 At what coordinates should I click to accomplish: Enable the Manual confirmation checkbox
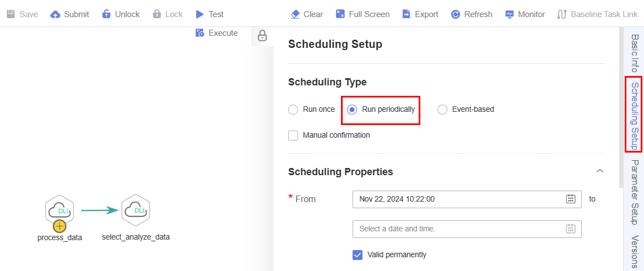[x=293, y=135]
